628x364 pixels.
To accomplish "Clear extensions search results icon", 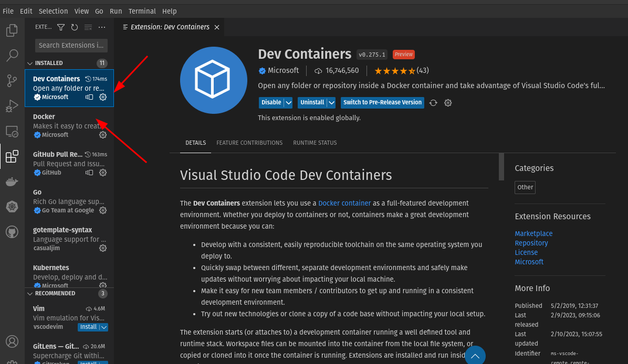I will (88, 27).
